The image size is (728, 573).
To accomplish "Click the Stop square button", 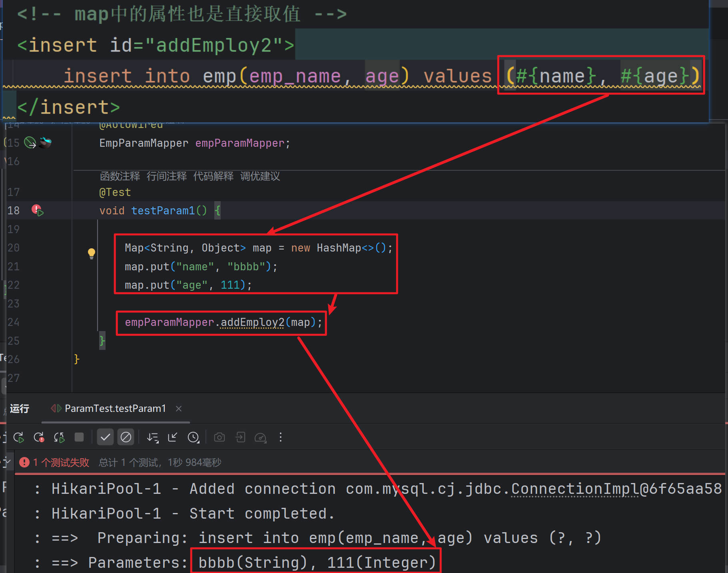I will [x=79, y=437].
